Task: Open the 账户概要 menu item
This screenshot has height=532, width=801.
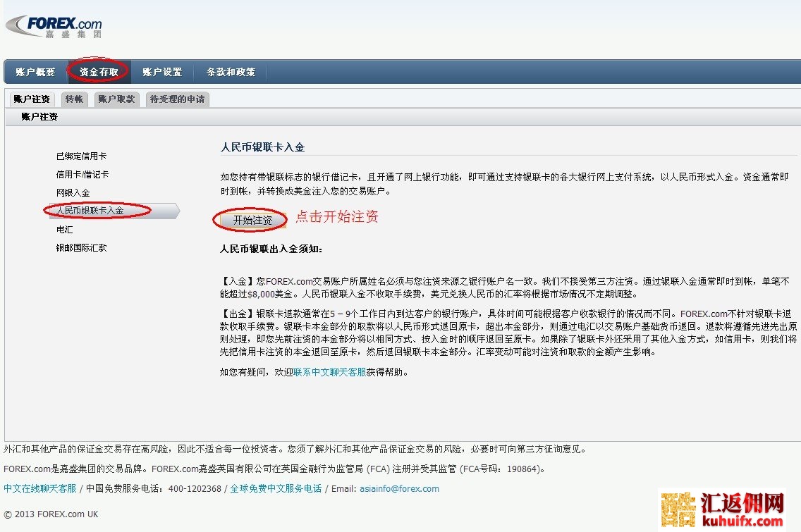Action: [35, 72]
